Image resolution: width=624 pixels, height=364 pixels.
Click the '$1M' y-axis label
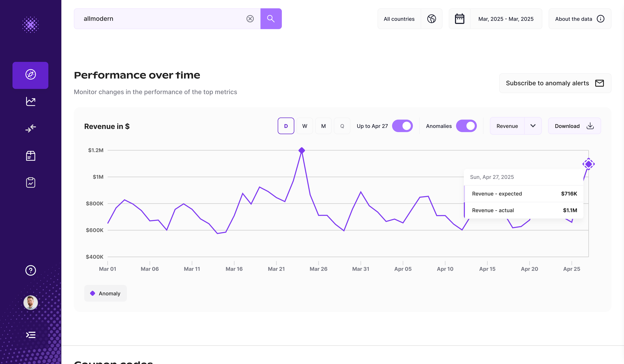98,177
